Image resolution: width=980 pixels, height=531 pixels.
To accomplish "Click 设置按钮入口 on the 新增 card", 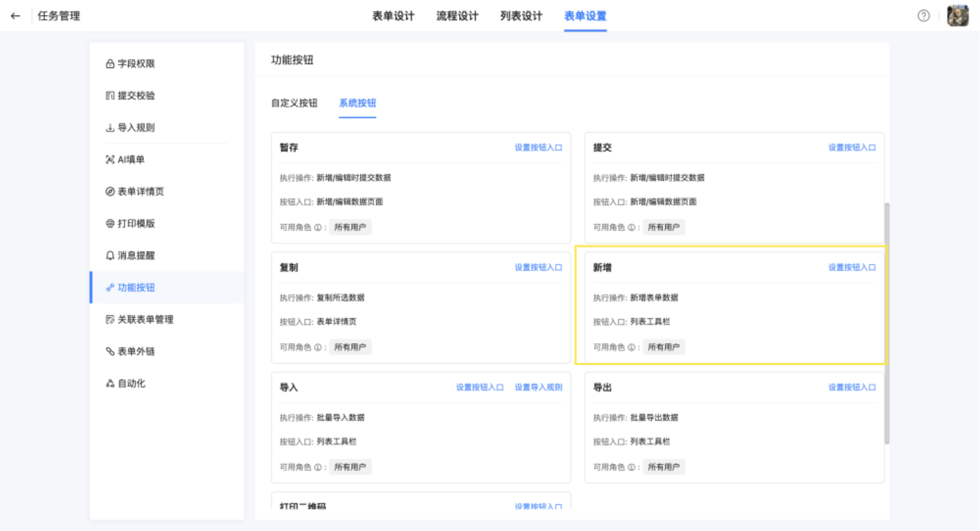I will point(852,267).
